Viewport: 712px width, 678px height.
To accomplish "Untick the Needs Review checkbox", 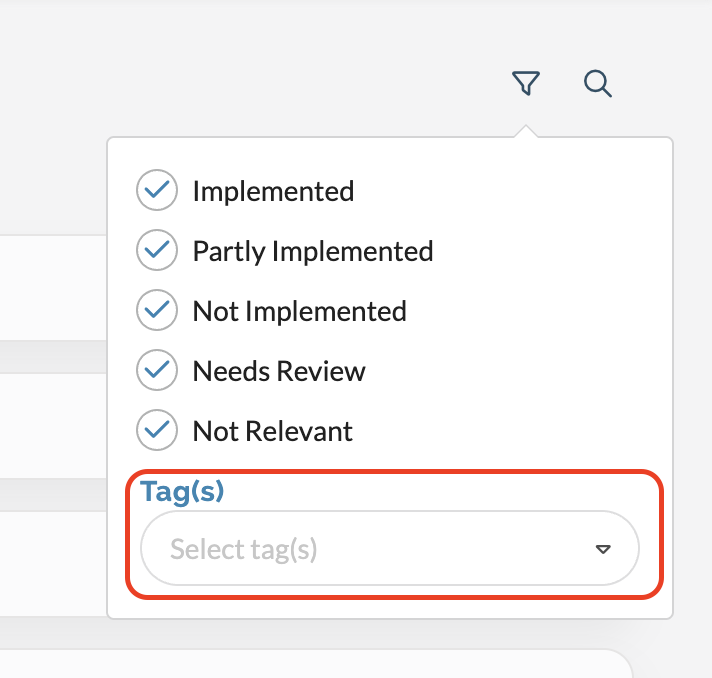I will click(156, 371).
